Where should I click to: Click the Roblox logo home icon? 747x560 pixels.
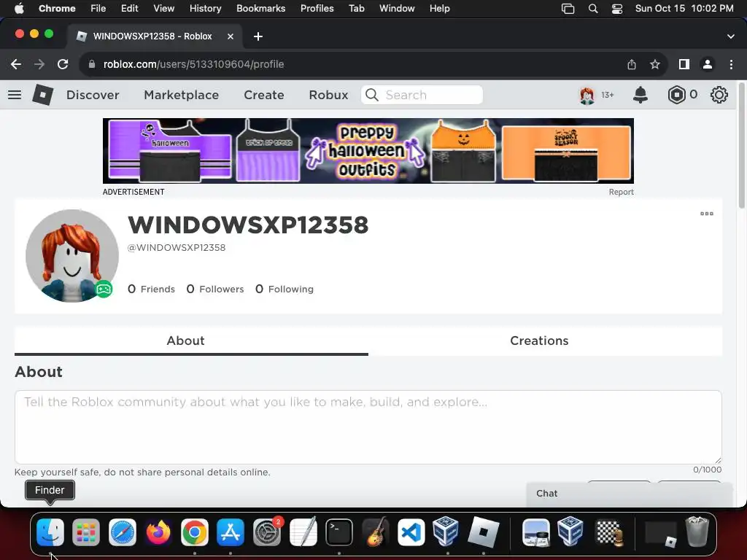42,95
